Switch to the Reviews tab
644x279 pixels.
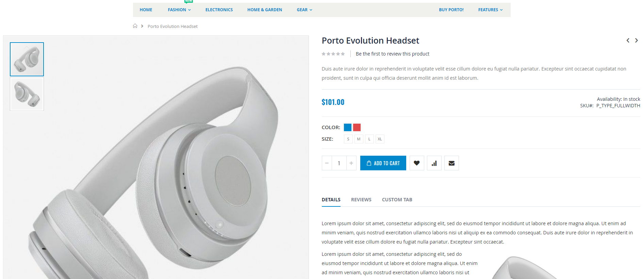[361, 200]
